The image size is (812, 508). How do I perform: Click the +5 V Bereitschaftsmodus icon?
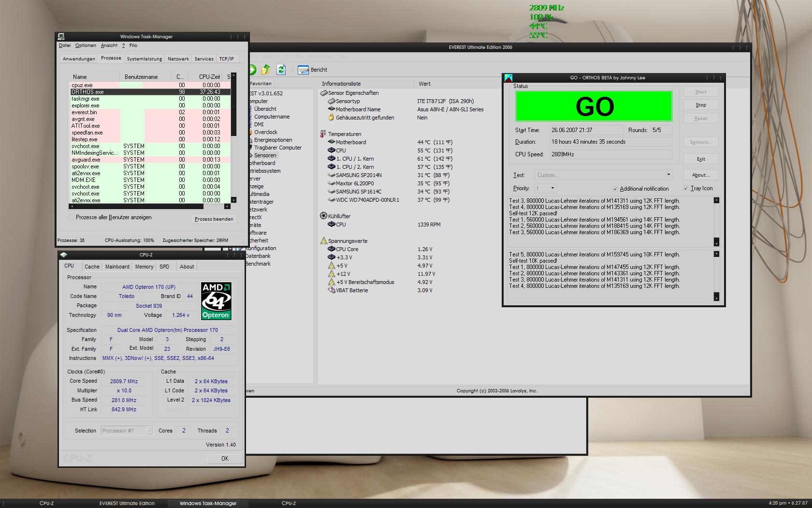[x=331, y=282]
